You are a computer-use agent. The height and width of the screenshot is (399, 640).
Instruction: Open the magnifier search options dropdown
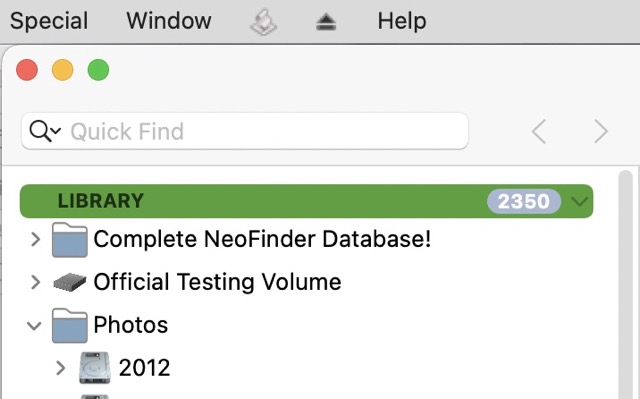tap(45, 131)
